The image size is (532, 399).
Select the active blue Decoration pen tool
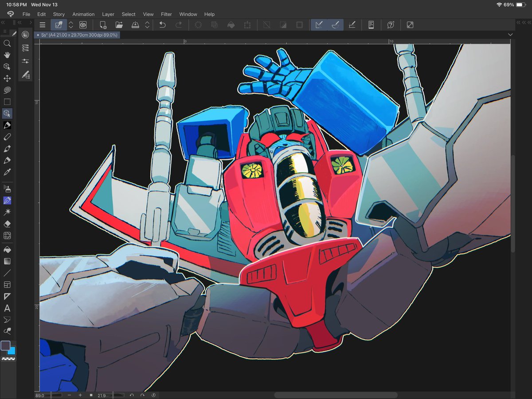7,201
